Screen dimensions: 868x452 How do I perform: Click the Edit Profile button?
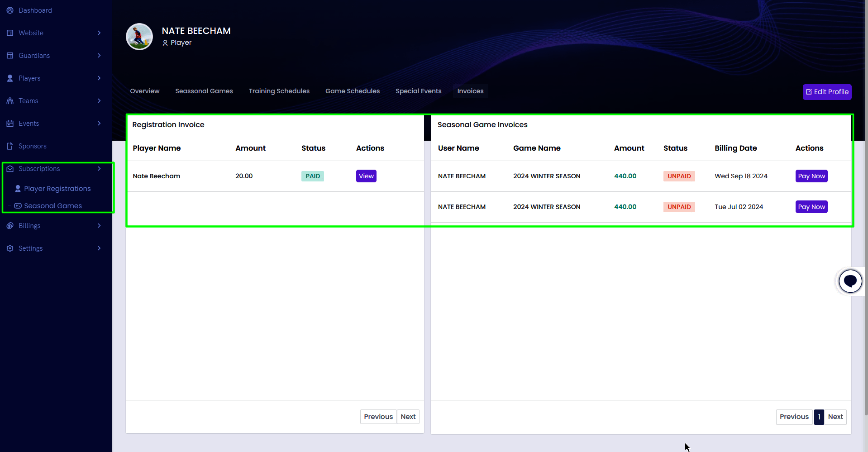tap(827, 92)
